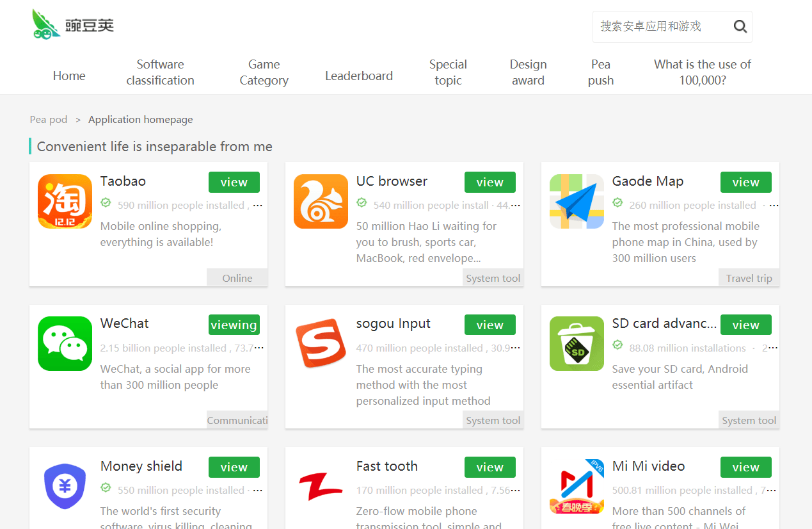Click Communication tag on WeChat card

point(237,420)
